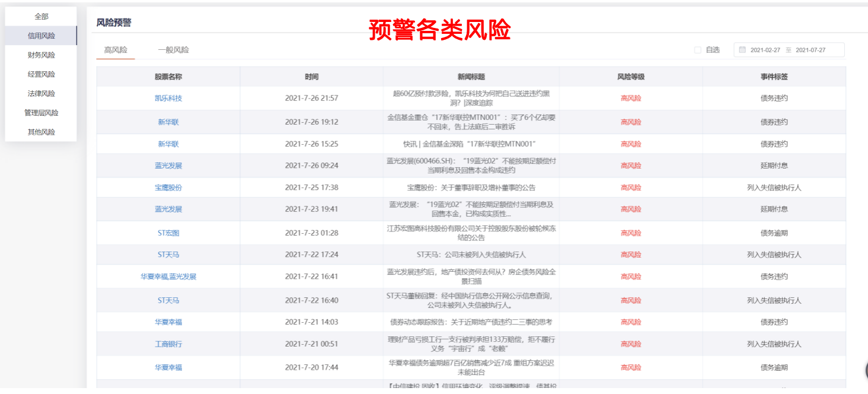Click news title 蓝光发展违约后

[x=471, y=277]
